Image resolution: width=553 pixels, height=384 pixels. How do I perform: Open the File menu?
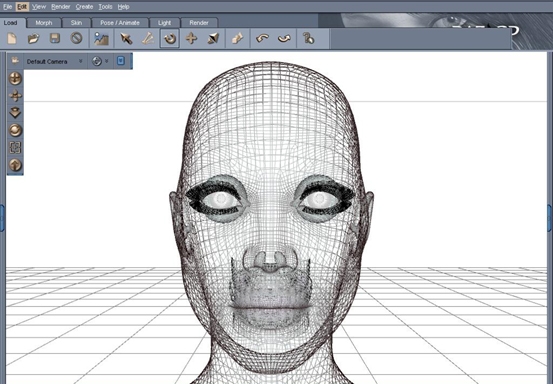tap(7, 7)
